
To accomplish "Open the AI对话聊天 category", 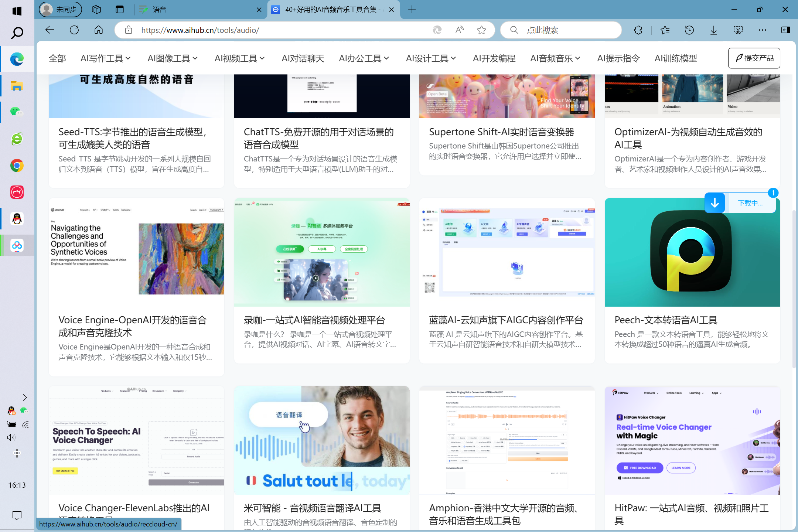I will [x=303, y=58].
